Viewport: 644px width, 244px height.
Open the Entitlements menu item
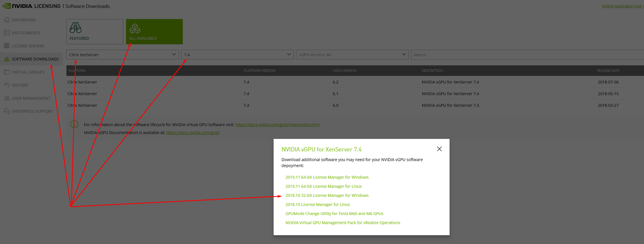point(26,33)
